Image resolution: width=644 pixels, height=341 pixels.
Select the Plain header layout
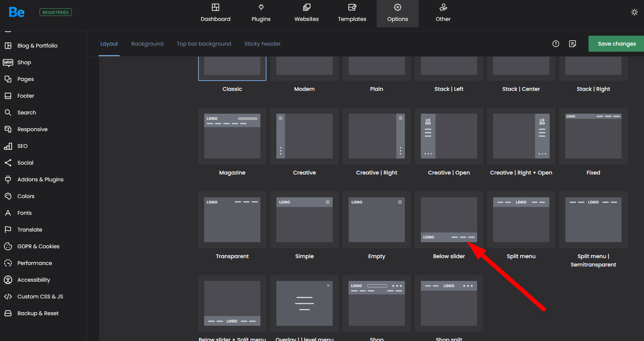click(x=377, y=68)
